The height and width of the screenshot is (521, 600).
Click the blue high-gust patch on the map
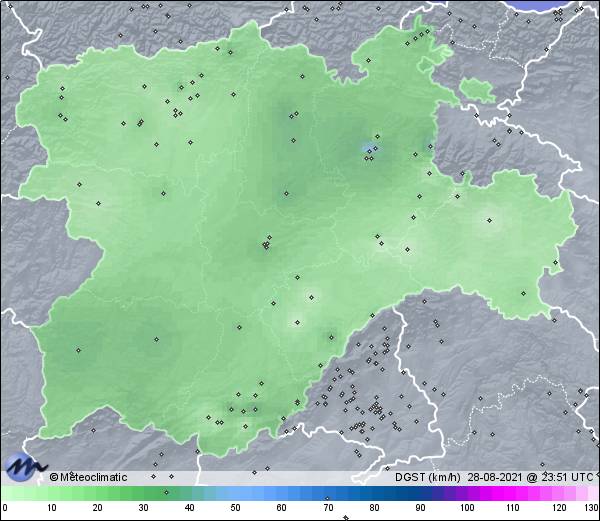point(368,147)
